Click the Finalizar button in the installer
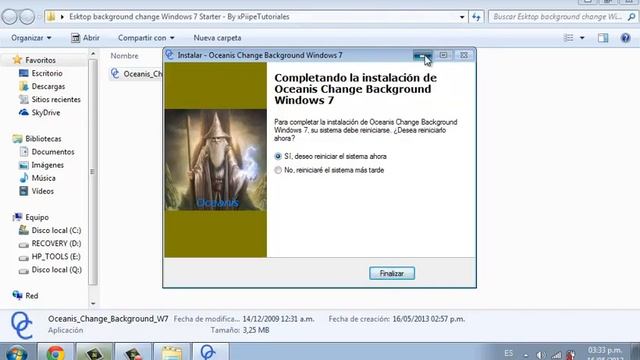The height and width of the screenshot is (360, 640). pyautogui.click(x=392, y=273)
